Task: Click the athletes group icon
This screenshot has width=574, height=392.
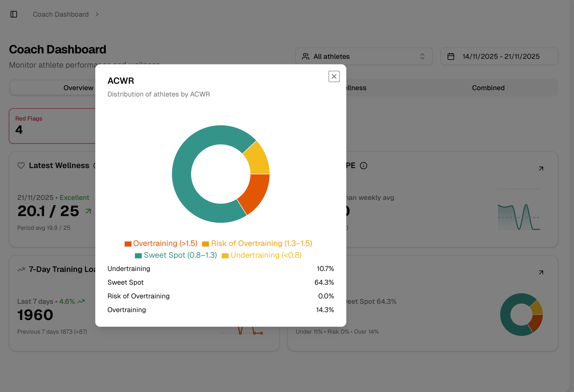Action: (306, 57)
